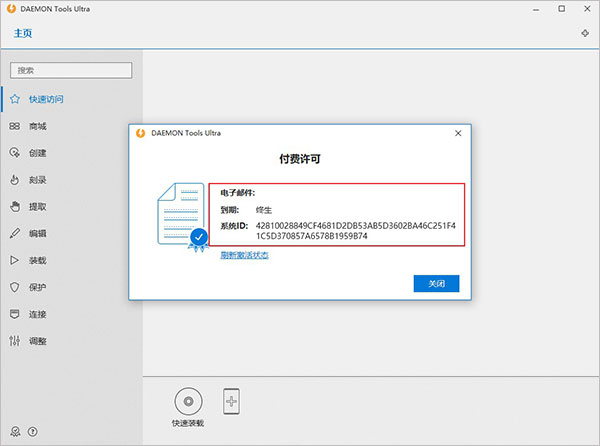Close the 付费许可 dialog with X

458,133
